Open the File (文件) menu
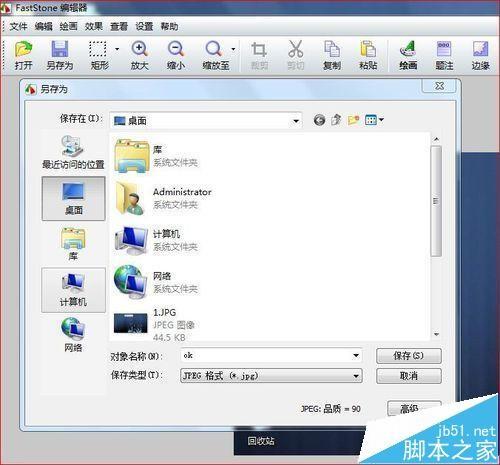 point(18,26)
